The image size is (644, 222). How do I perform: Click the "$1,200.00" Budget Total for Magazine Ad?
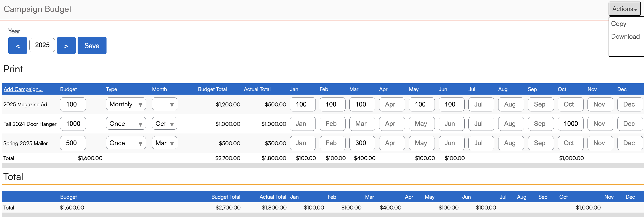click(x=228, y=104)
